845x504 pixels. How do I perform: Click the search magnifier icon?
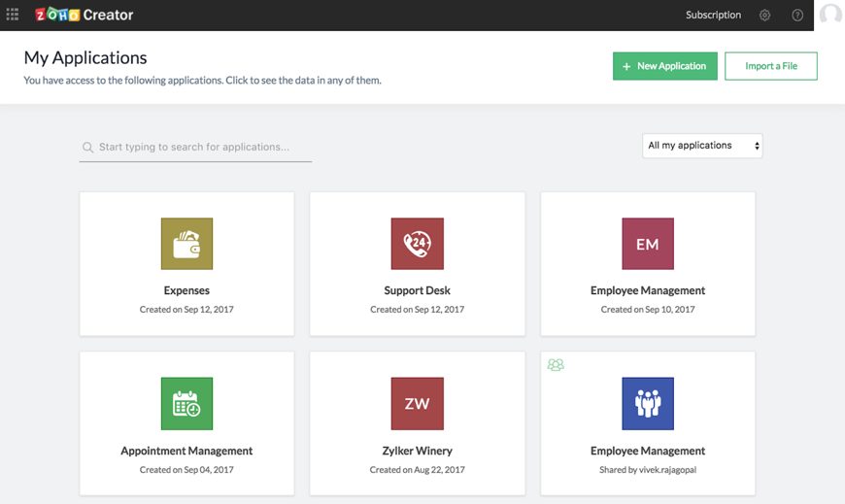(87, 148)
